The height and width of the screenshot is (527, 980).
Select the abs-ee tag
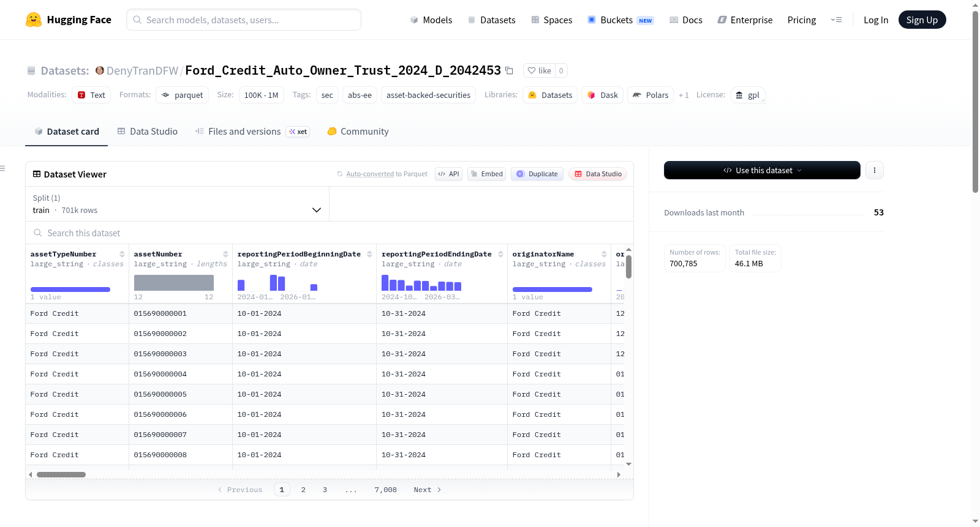pyautogui.click(x=360, y=95)
